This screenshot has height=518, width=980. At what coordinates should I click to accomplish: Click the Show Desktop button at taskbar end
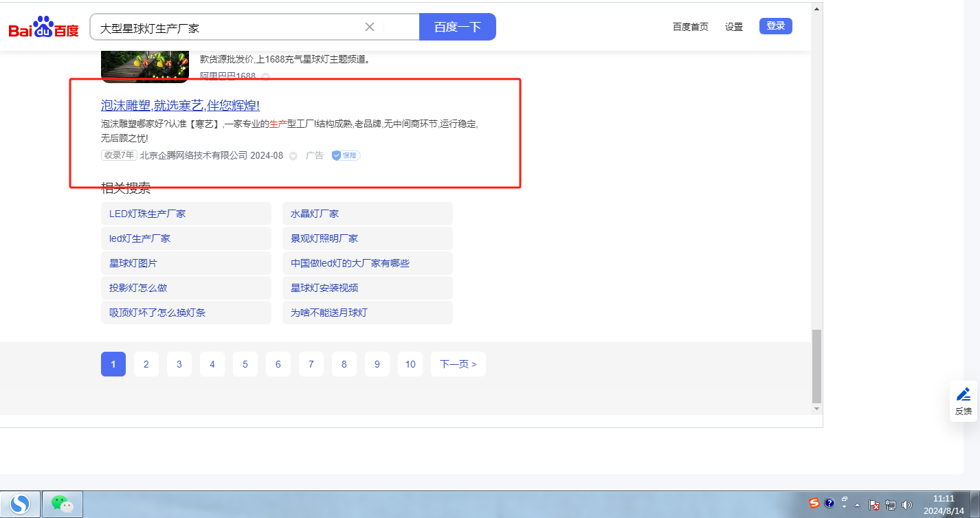pyautogui.click(x=975, y=504)
